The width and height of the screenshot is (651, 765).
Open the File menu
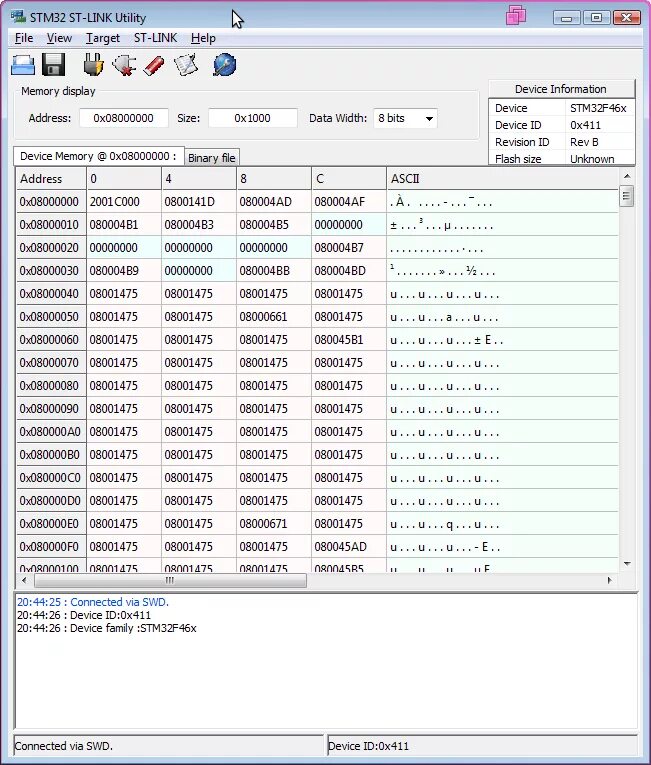24,38
